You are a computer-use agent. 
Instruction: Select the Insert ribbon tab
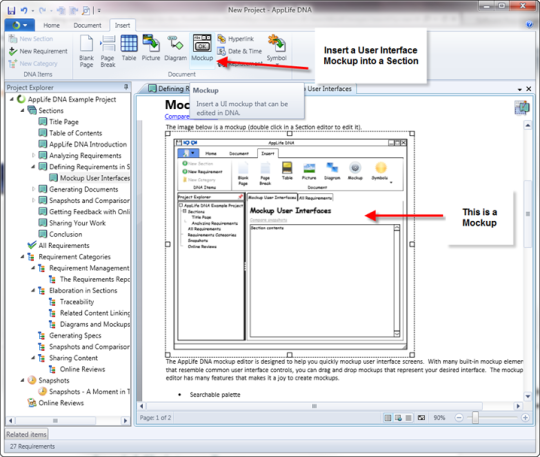click(x=122, y=25)
